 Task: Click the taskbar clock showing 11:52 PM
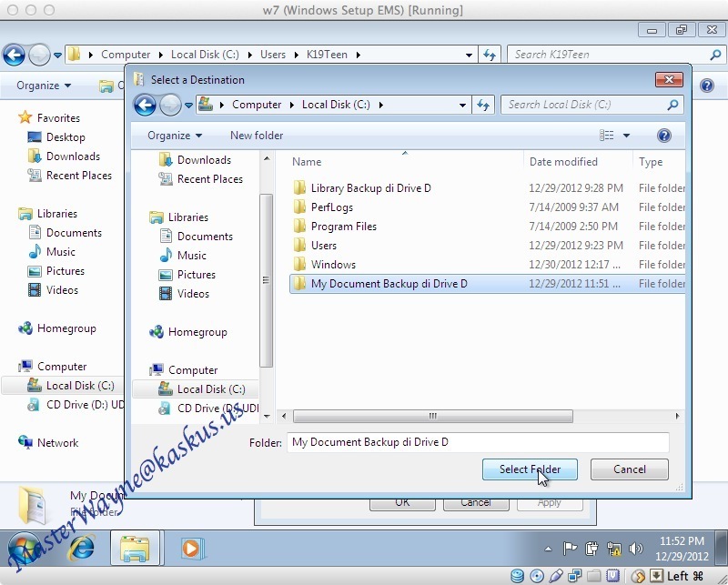[x=682, y=549]
